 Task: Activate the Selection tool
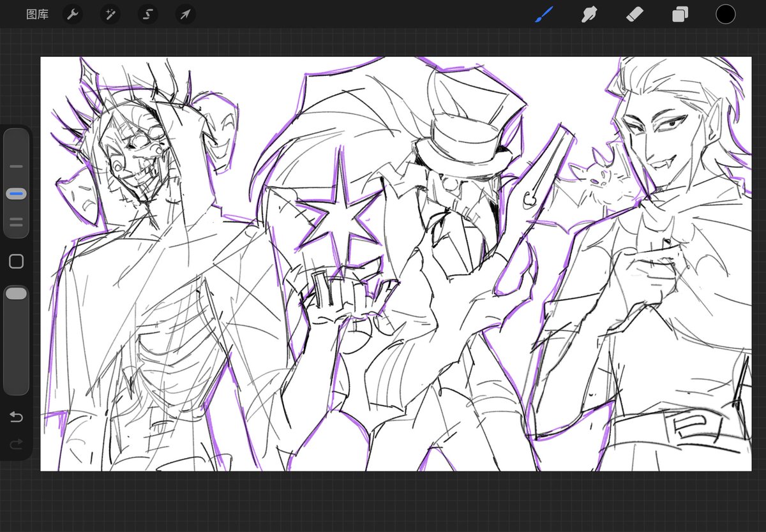[147, 14]
